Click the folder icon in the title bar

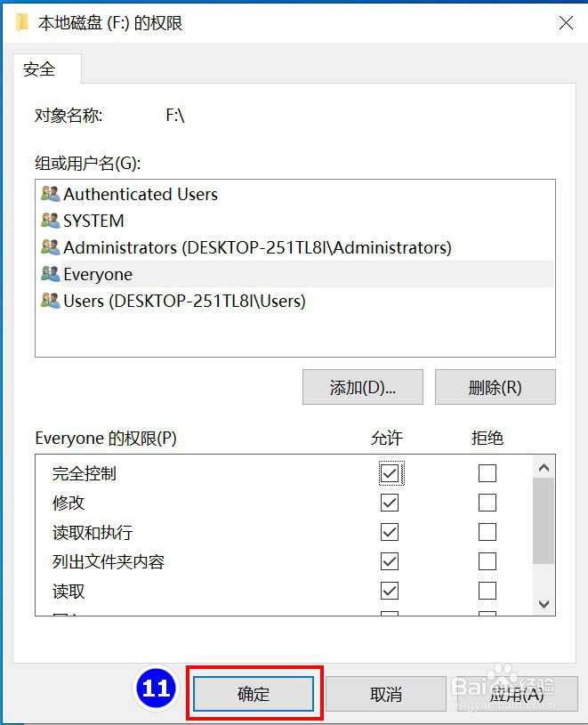pyautogui.click(x=21, y=21)
